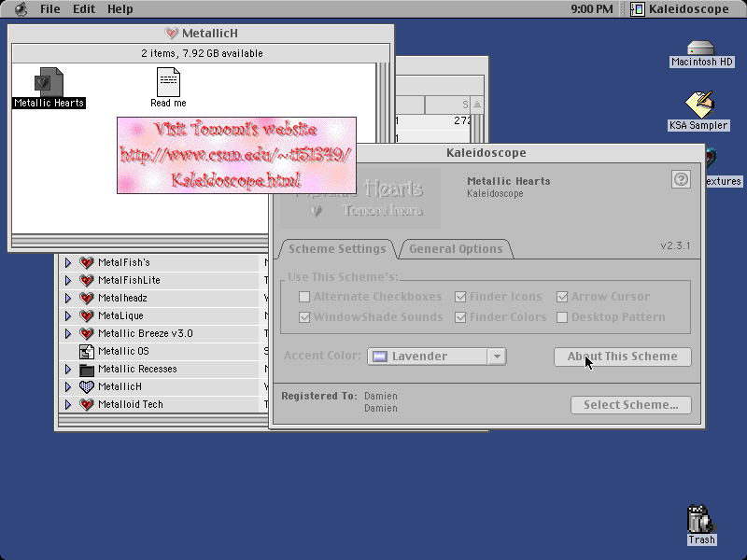Expand the MetaLique folder triangle
This screenshot has height=560, width=747.
pyautogui.click(x=68, y=315)
